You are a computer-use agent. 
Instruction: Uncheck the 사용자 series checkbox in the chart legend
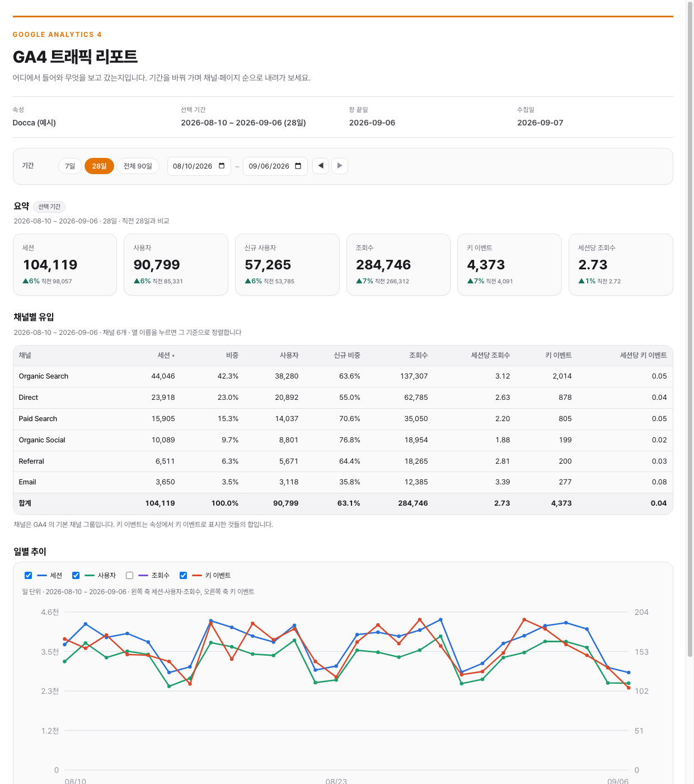pyautogui.click(x=76, y=575)
